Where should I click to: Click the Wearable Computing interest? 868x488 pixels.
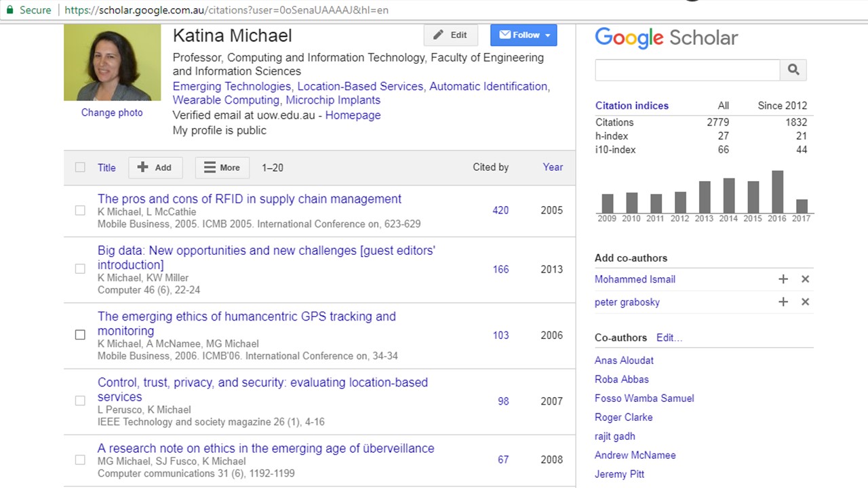coord(226,100)
